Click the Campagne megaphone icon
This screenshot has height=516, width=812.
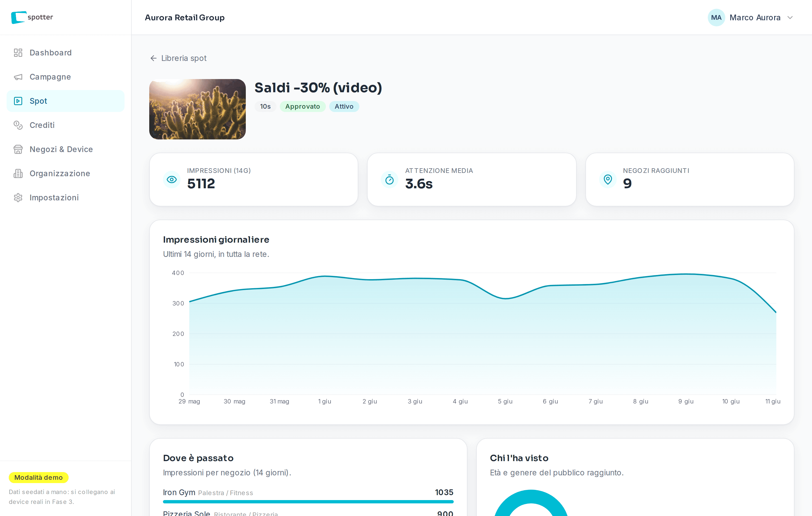(x=18, y=77)
